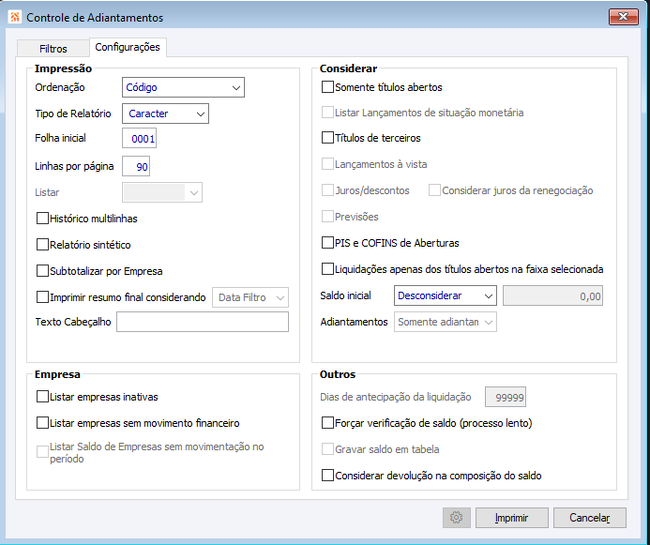Open the Tipo de Relatório dropdown

click(x=165, y=114)
